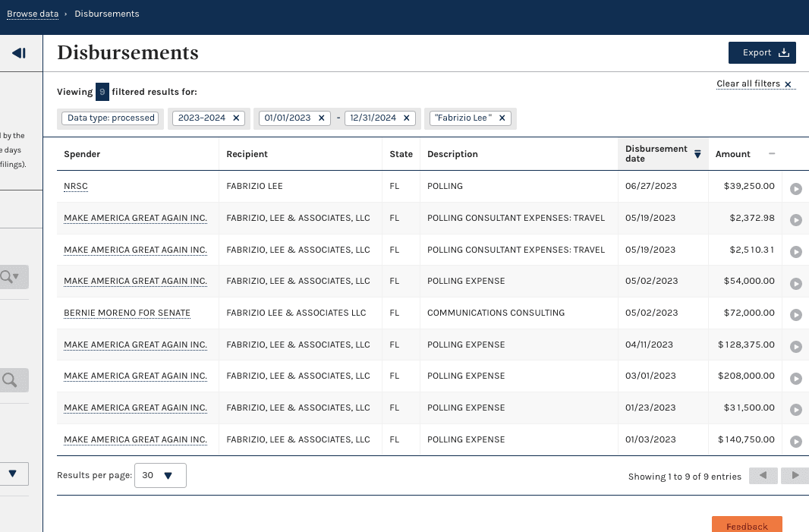
Task: Expand details for the $72,000.00 Bernie Moreno row
Action: point(795,314)
